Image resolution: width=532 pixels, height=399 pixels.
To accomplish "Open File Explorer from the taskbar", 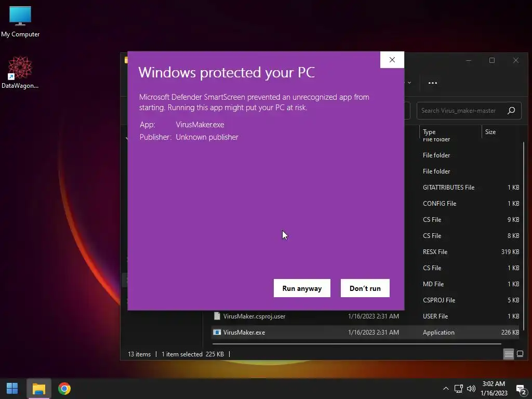I will point(38,389).
